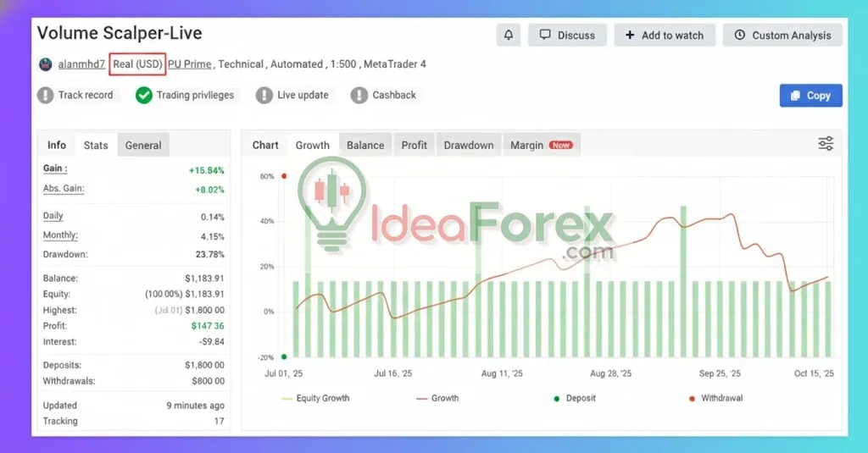The width and height of the screenshot is (868, 453).
Task: Switch to the Stats tab
Action: (x=96, y=145)
